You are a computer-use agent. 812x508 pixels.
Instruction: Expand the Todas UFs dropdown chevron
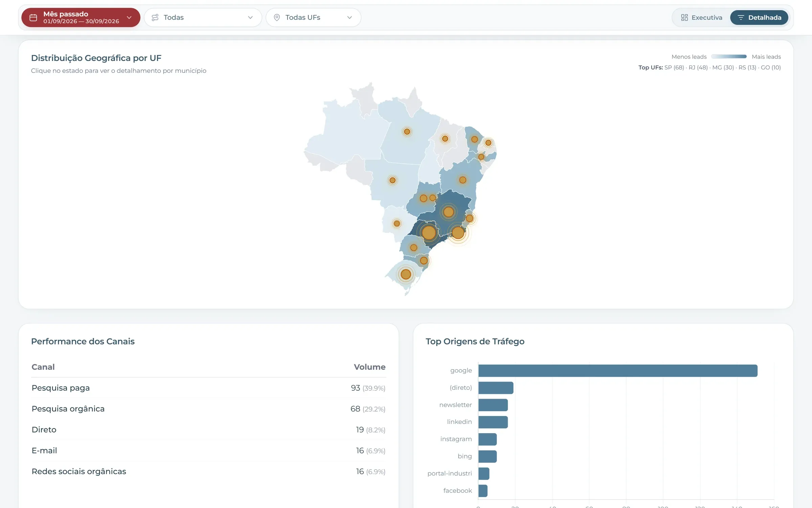point(349,18)
